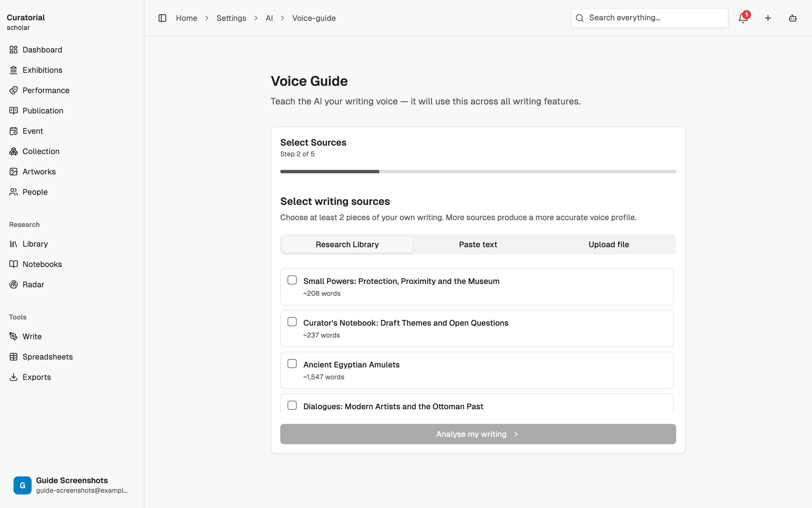Open Guide Screenshots account menu
Viewport: 812px width, 508px height.
coord(72,485)
